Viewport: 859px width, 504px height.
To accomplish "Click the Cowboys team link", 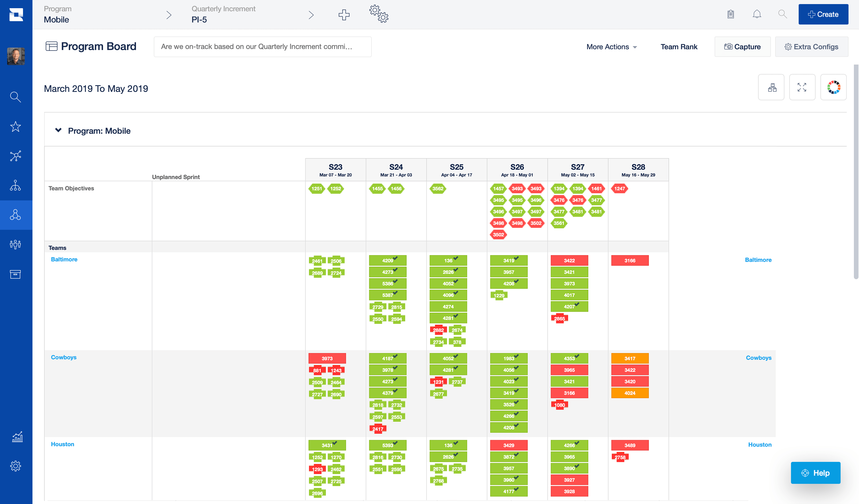I will pos(63,357).
